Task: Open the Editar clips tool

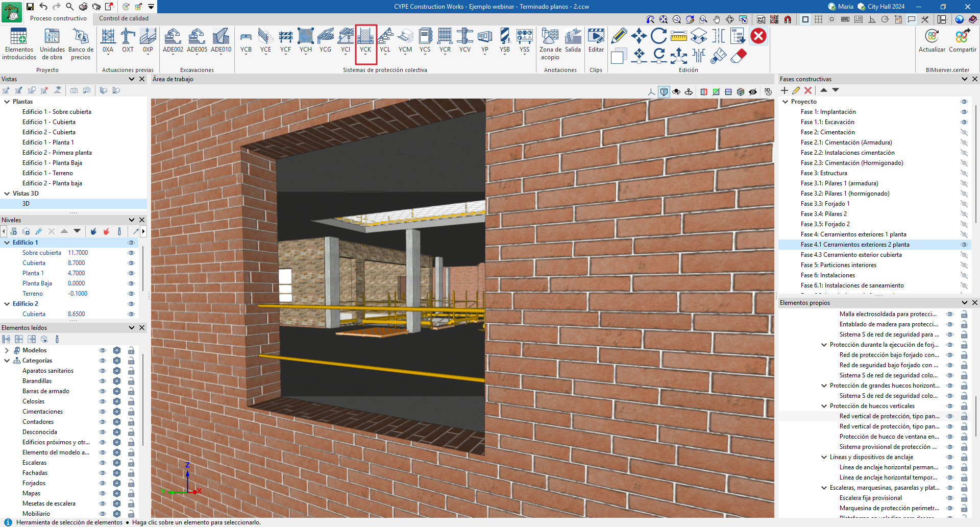Action: pyautogui.click(x=596, y=40)
